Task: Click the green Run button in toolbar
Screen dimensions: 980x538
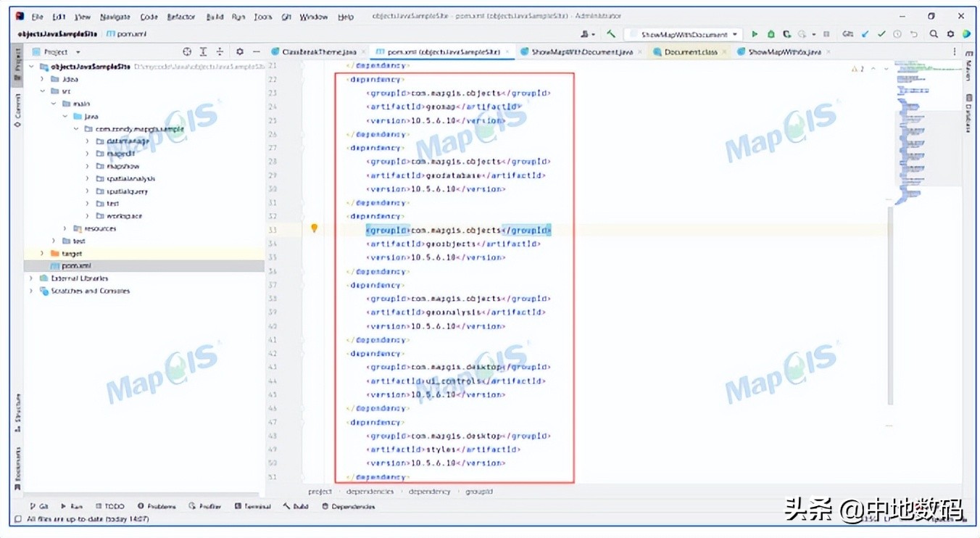Action: click(755, 34)
